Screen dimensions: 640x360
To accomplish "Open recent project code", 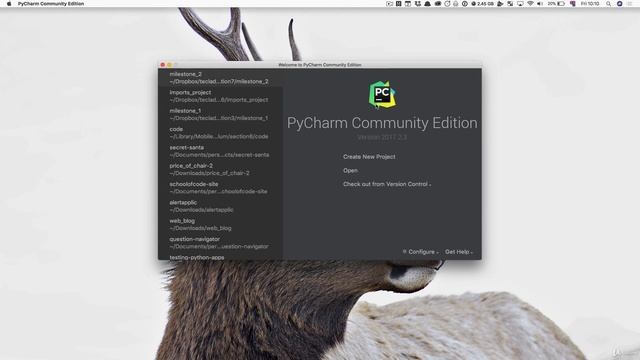I will pos(220,133).
